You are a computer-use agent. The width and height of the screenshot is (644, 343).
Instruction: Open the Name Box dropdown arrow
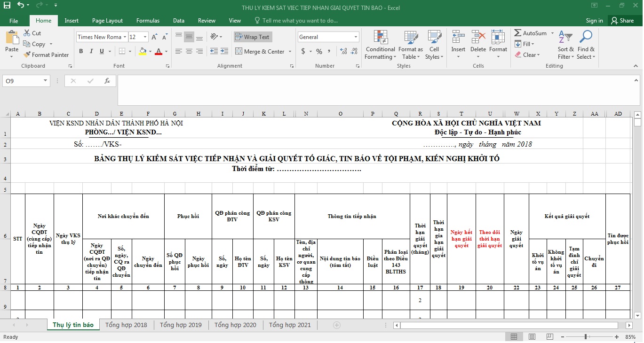(46, 81)
